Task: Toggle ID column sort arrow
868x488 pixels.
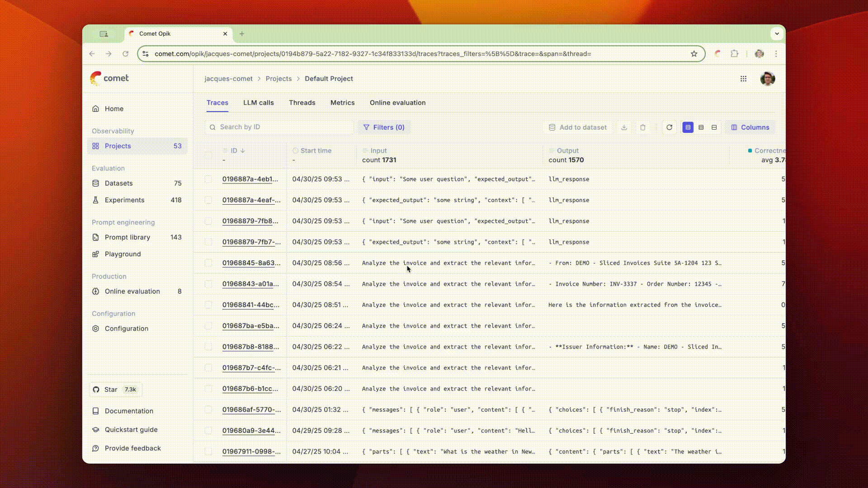Action: click(x=243, y=150)
